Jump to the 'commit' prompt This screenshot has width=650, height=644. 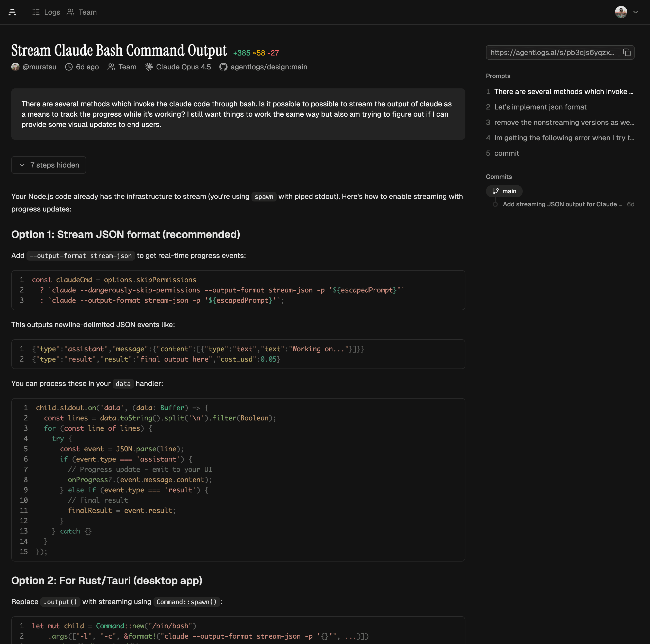coord(506,153)
